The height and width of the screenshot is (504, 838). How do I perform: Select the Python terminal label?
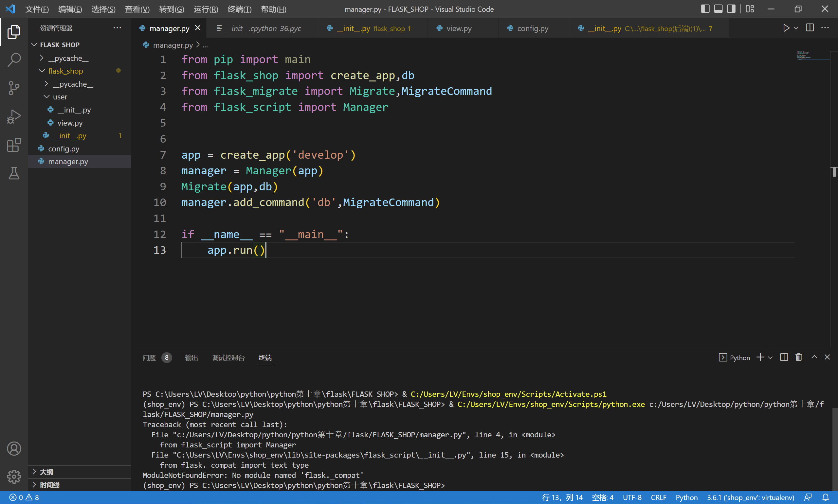click(x=734, y=357)
